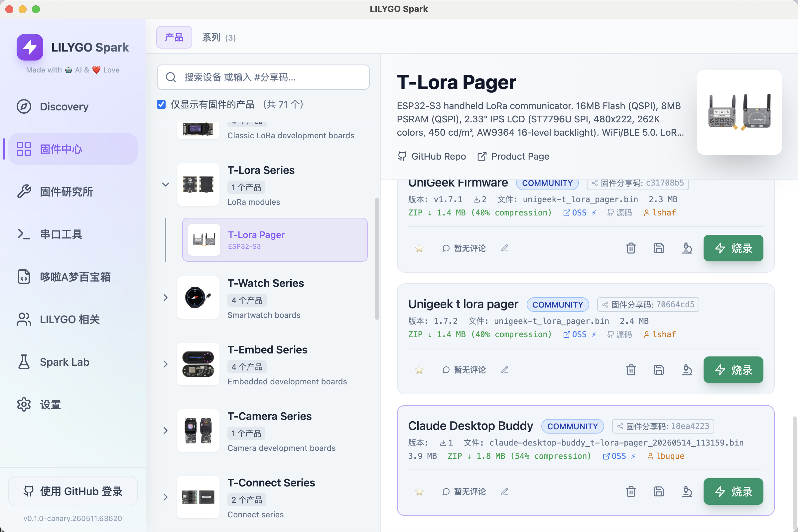Analyze Unigeek t lora pager firmware

tap(687, 370)
